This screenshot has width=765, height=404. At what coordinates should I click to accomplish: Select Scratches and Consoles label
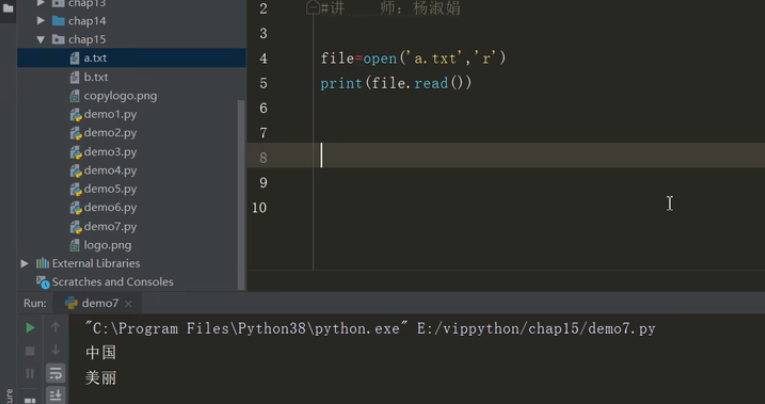click(113, 282)
